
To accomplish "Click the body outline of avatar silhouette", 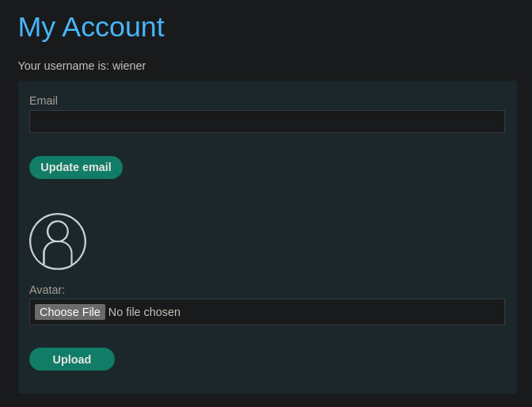I will pyautogui.click(x=58, y=254).
